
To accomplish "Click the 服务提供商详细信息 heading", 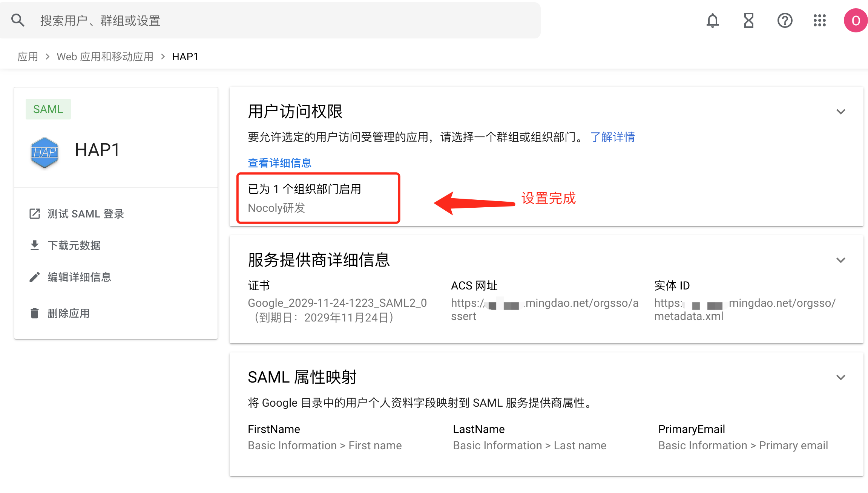I will (x=319, y=260).
